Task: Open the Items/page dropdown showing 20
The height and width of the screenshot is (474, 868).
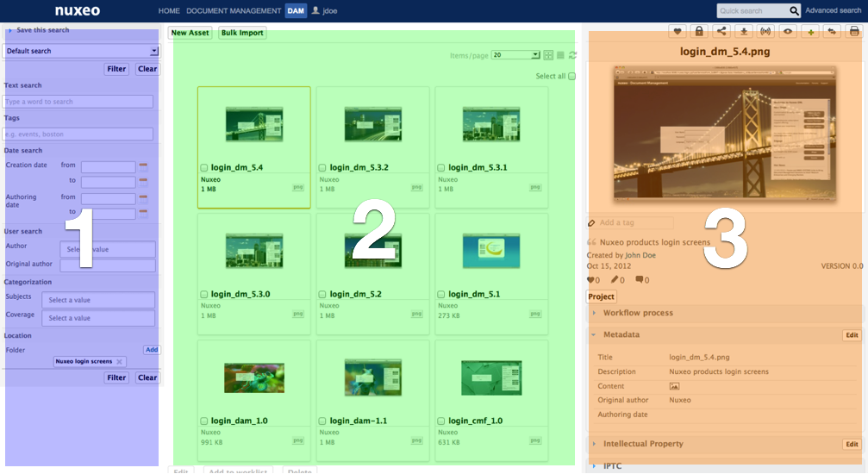Action: point(515,55)
